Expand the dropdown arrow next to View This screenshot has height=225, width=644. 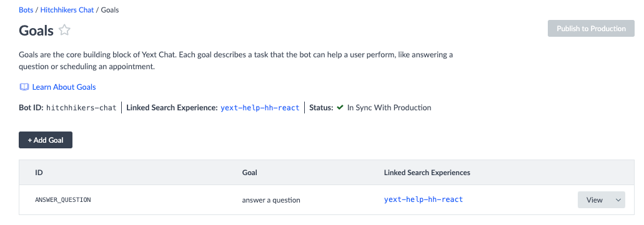[618, 200]
